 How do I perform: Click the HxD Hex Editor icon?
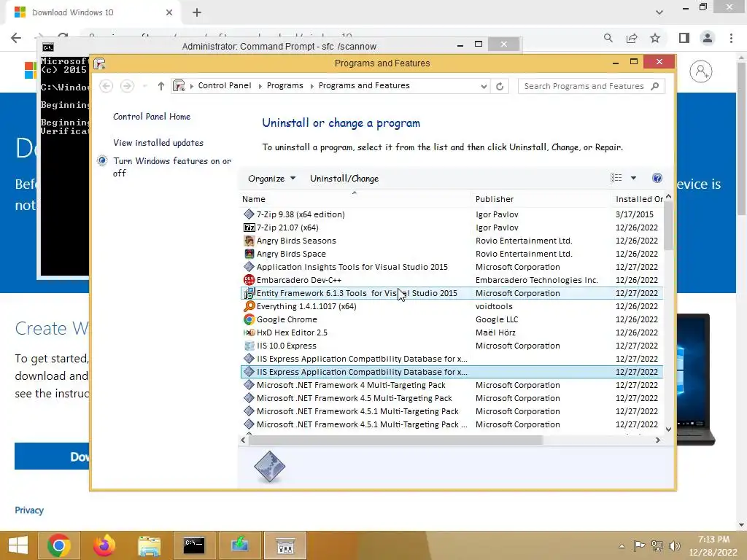click(x=249, y=332)
